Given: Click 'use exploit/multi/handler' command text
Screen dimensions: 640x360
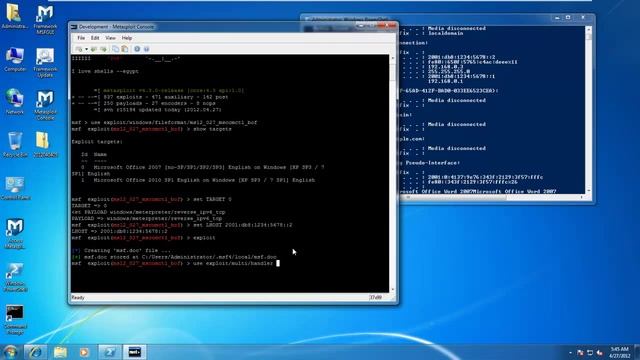Looking at the screenshot, I should [233, 264].
